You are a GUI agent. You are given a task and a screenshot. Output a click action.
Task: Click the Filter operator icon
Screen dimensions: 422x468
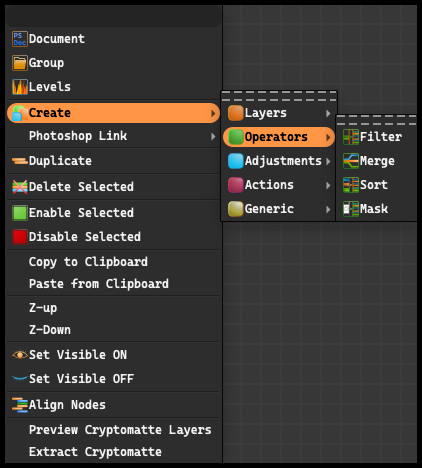(x=351, y=137)
